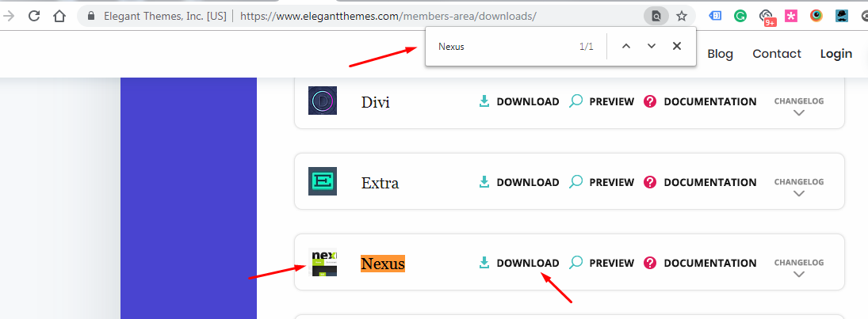This screenshot has height=319, width=868.
Task: Click the Extra download arrow icon
Action: 484,182
